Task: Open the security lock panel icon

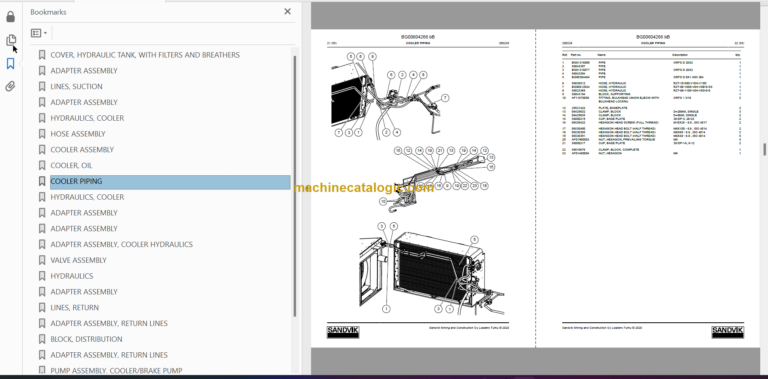Action: tap(10, 17)
